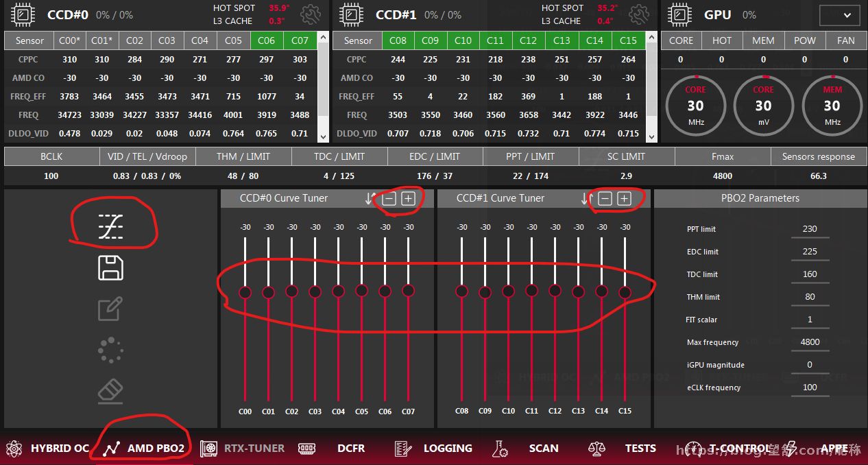This screenshot has height=465, width=868.
Task: Increase all CCD#0 curve values with plus
Action: pos(408,199)
